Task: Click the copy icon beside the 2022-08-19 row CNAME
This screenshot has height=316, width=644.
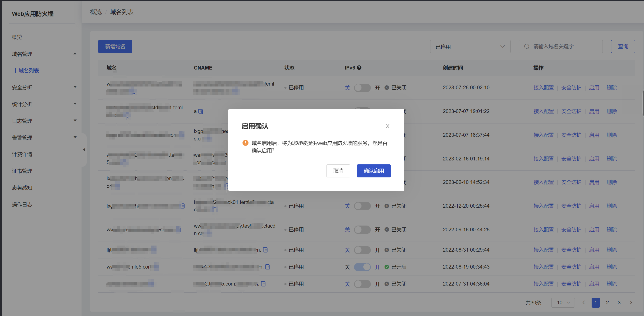Action: [268, 267]
